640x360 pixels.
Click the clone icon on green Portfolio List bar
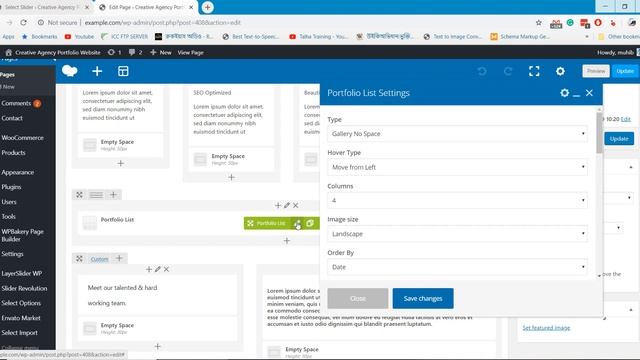click(x=310, y=223)
